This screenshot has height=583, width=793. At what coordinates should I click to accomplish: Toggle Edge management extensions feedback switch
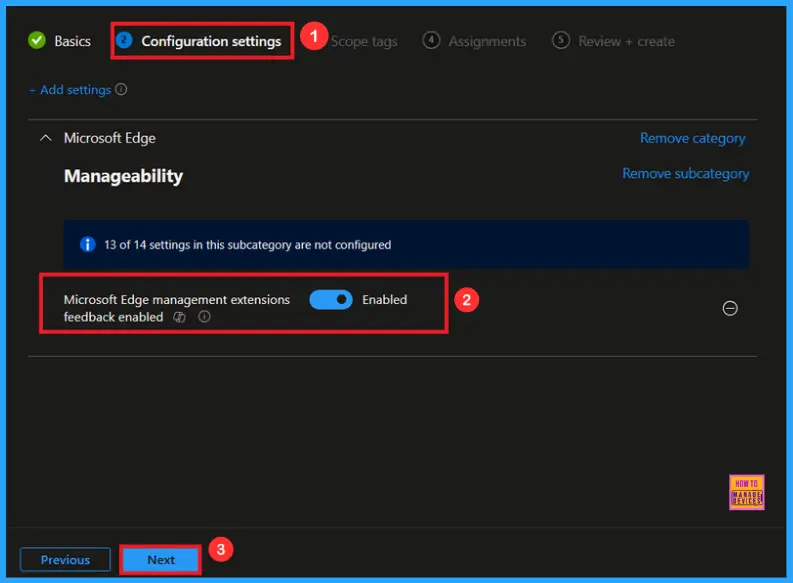331,300
